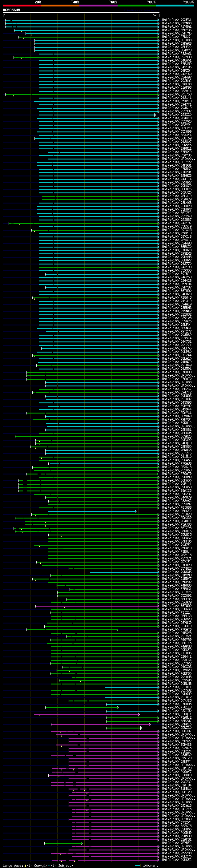Select hit UniRef100_C0UJ87
Viewport: 197px width, 868px height.
(177, 731)
